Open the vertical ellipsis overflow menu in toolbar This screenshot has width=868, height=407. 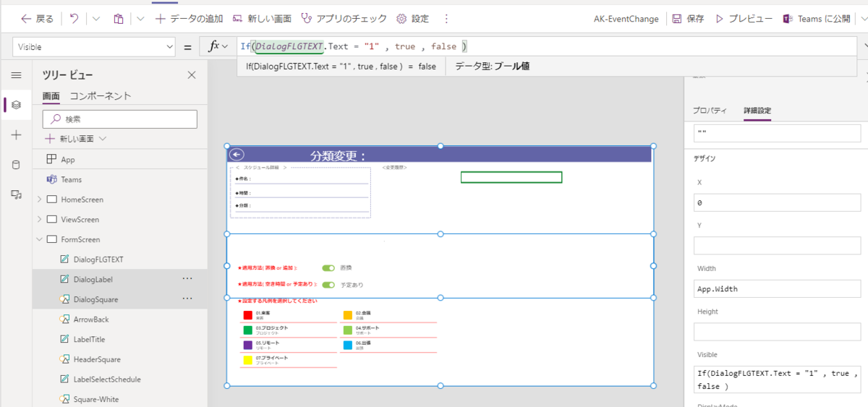446,19
